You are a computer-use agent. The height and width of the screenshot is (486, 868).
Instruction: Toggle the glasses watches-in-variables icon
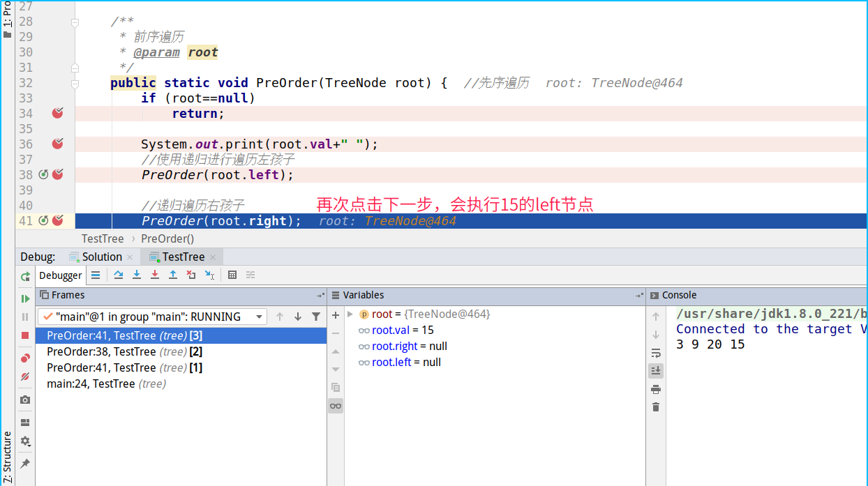point(336,406)
